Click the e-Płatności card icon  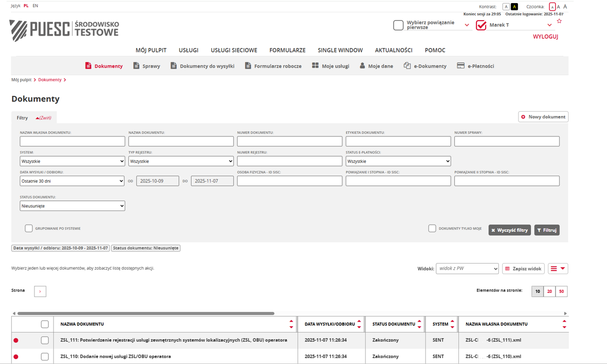click(x=460, y=66)
